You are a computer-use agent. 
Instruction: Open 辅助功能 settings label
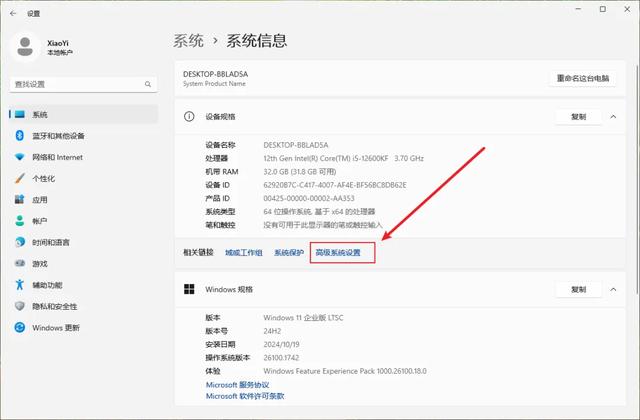pyautogui.click(x=47, y=285)
